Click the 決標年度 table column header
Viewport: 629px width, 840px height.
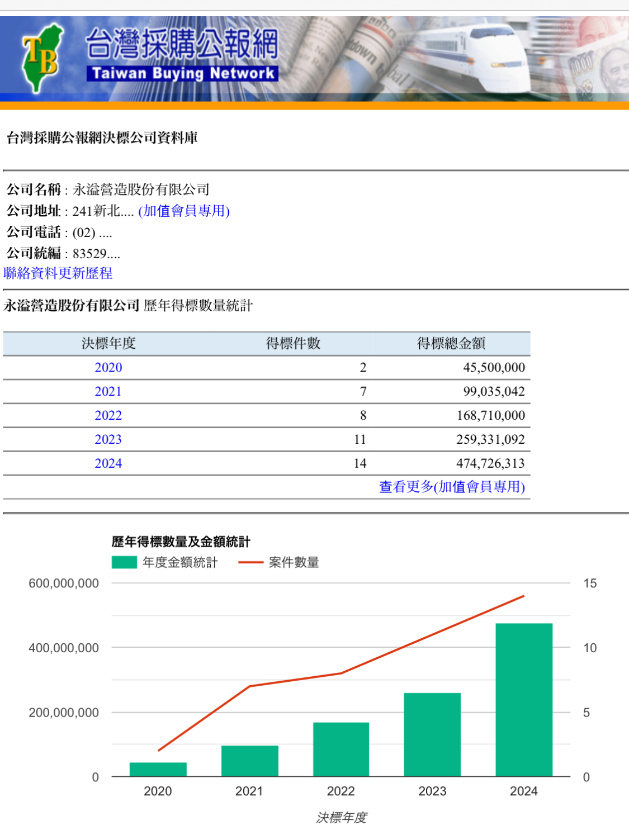coord(108,344)
